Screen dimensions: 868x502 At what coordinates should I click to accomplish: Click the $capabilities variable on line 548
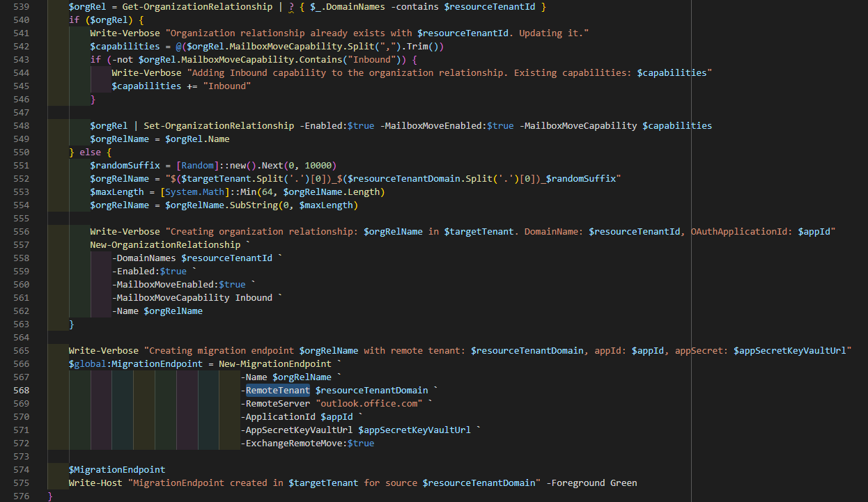(x=676, y=125)
